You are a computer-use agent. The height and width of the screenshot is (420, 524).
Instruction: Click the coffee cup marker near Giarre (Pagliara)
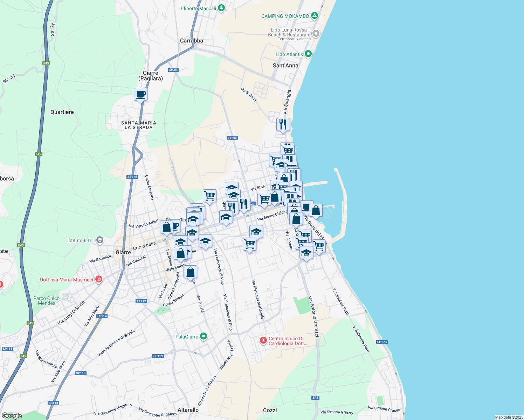pyautogui.click(x=140, y=94)
